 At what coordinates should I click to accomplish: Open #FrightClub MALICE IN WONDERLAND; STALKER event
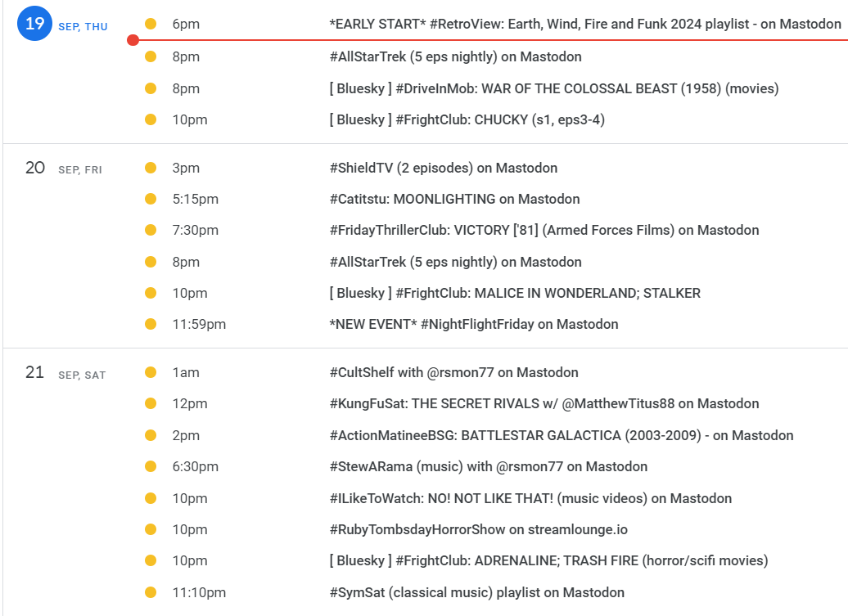515,294
